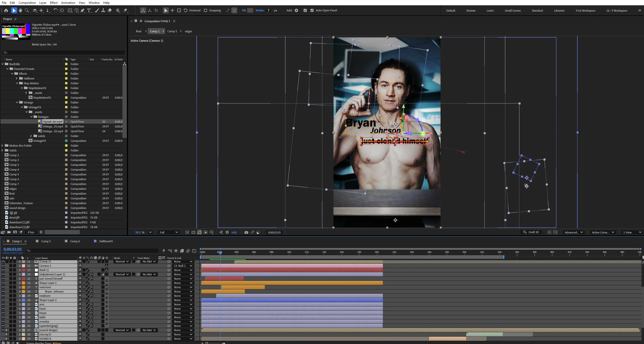Select the Rectangle shape tool
The width and height of the screenshot is (644, 344).
pyautogui.click(x=70, y=10)
